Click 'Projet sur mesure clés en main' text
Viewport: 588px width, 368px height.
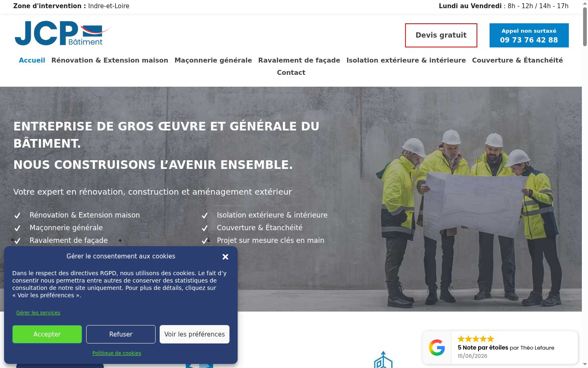point(270,240)
